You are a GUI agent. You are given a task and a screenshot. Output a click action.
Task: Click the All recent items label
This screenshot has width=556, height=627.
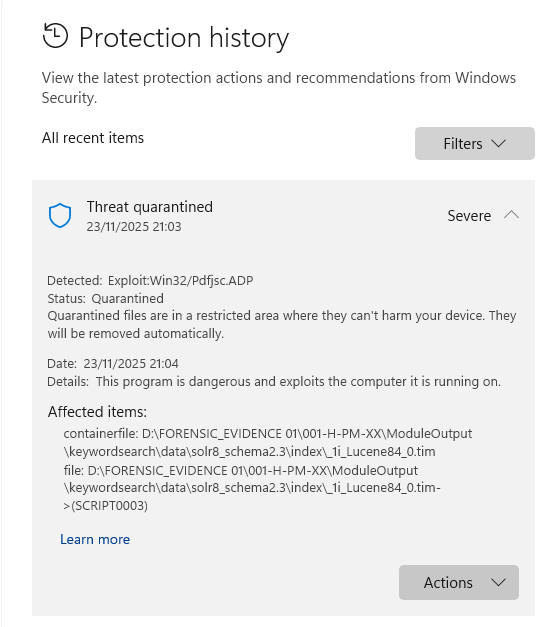coord(93,138)
